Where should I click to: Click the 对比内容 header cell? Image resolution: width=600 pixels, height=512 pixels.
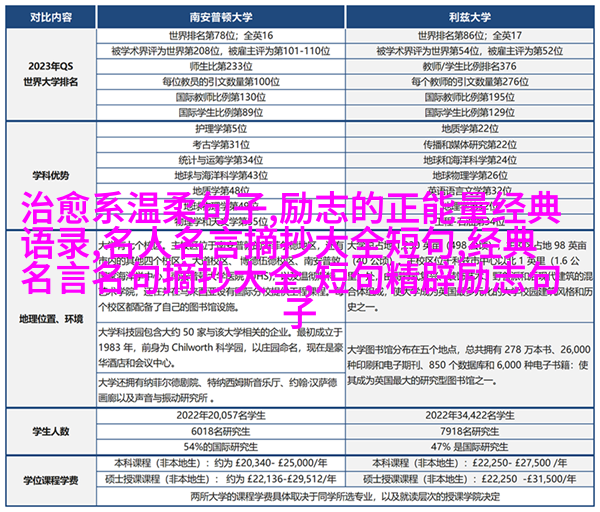[51, 17]
